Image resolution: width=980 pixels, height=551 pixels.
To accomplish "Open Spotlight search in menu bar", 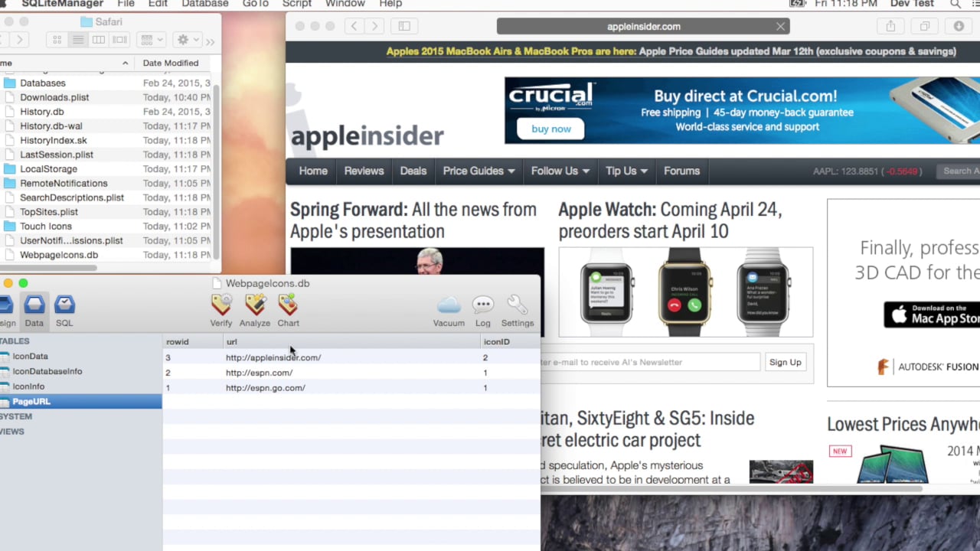I will 955,4.
